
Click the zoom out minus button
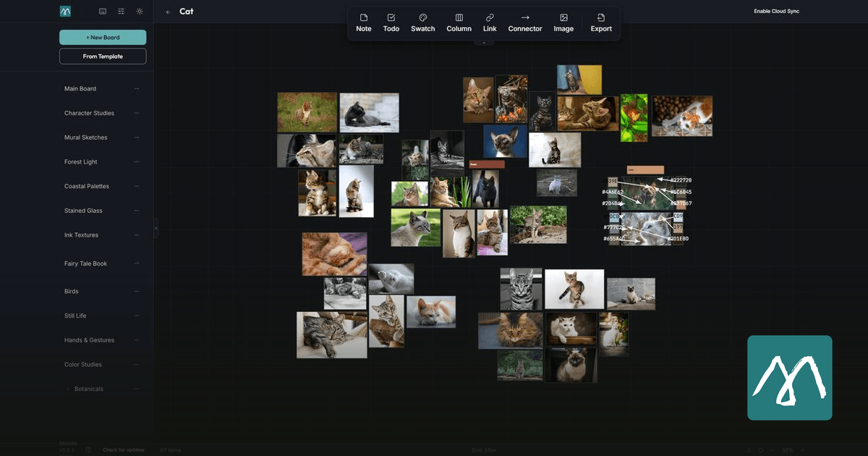coord(773,450)
